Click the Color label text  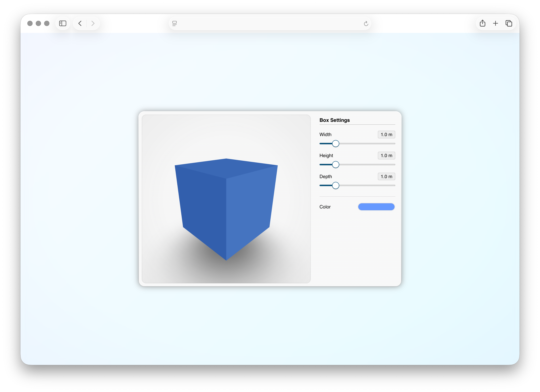[x=325, y=207]
